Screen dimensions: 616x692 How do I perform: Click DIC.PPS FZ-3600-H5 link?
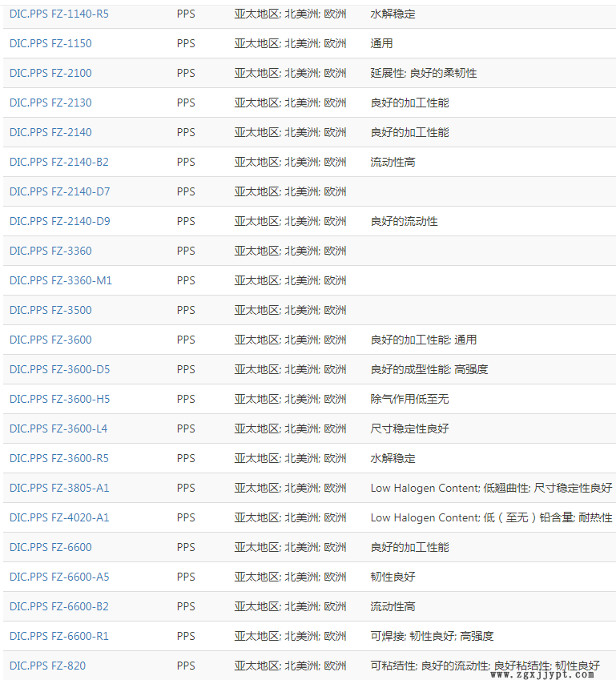click(x=59, y=399)
